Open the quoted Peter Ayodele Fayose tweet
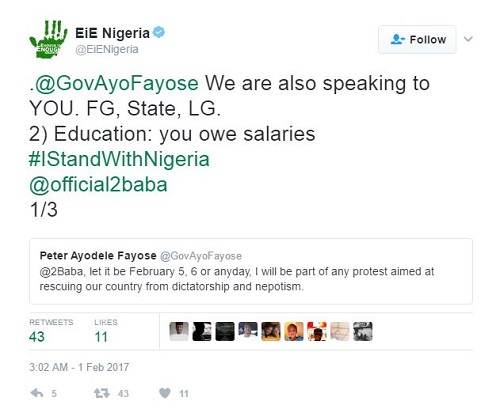The width and height of the screenshot is (500, 420). (251, 271)
